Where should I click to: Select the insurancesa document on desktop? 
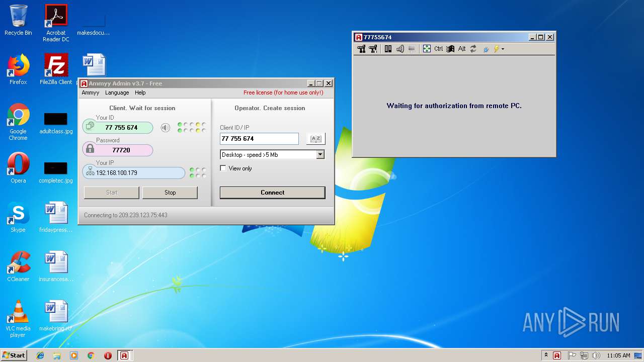[56, 266]
